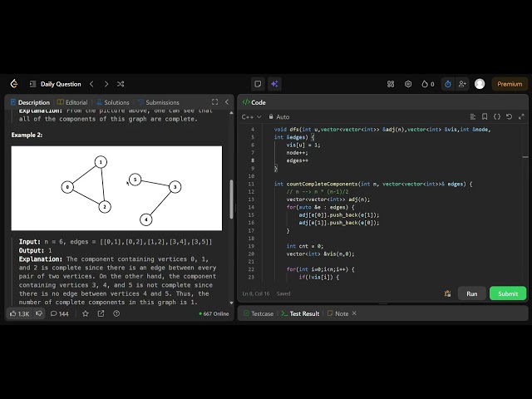Screen dimensions: 532x399
Task: Star the problem as favorite
Action: (x=86, y=314)
